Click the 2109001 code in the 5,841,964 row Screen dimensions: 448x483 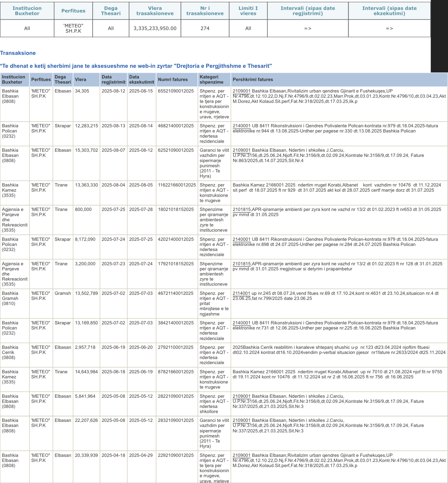[x=241, y=396]
